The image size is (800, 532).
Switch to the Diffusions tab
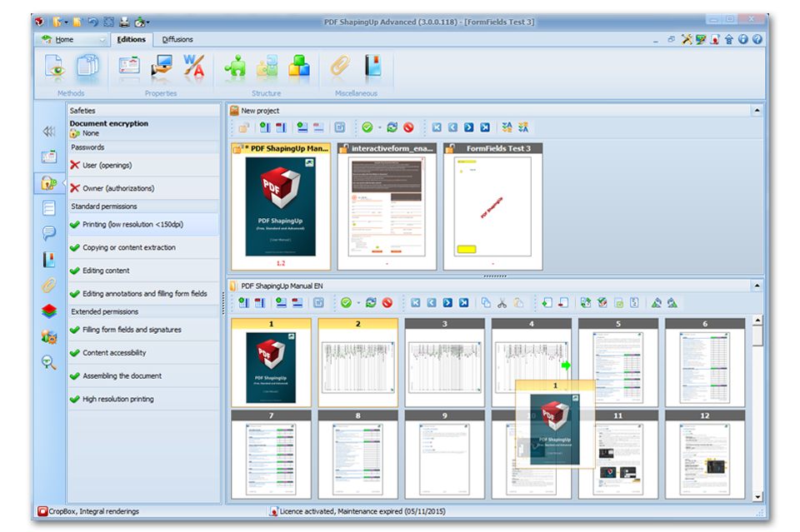(x=177, y=40)
